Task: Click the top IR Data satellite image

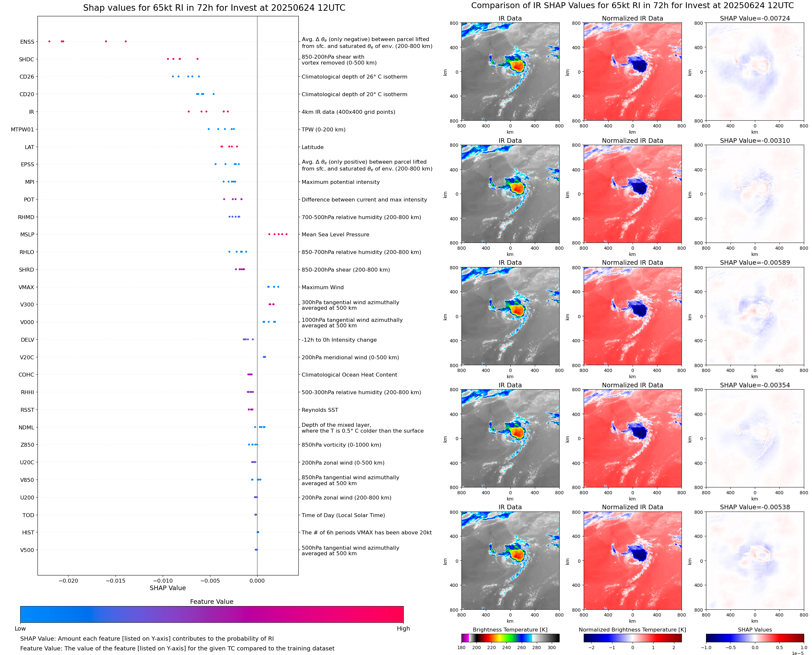Action: pyautogui.click(x=510, y=72)
